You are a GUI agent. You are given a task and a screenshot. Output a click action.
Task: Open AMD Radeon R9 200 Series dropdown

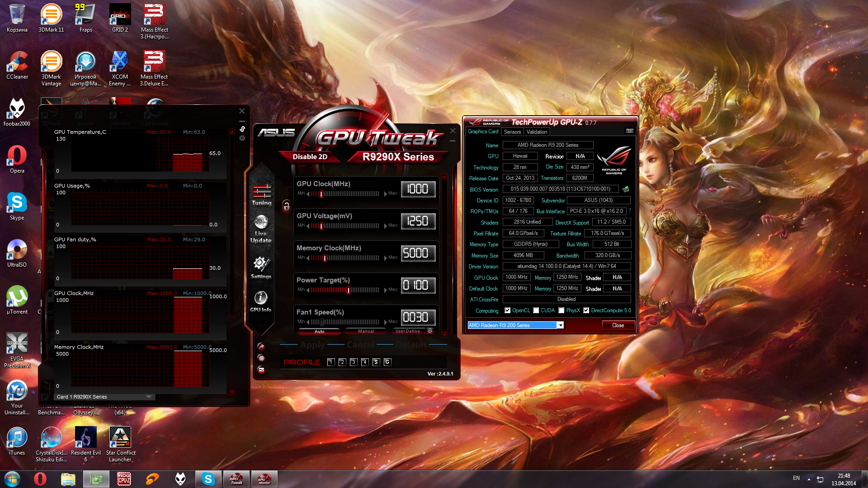[561, 325]
